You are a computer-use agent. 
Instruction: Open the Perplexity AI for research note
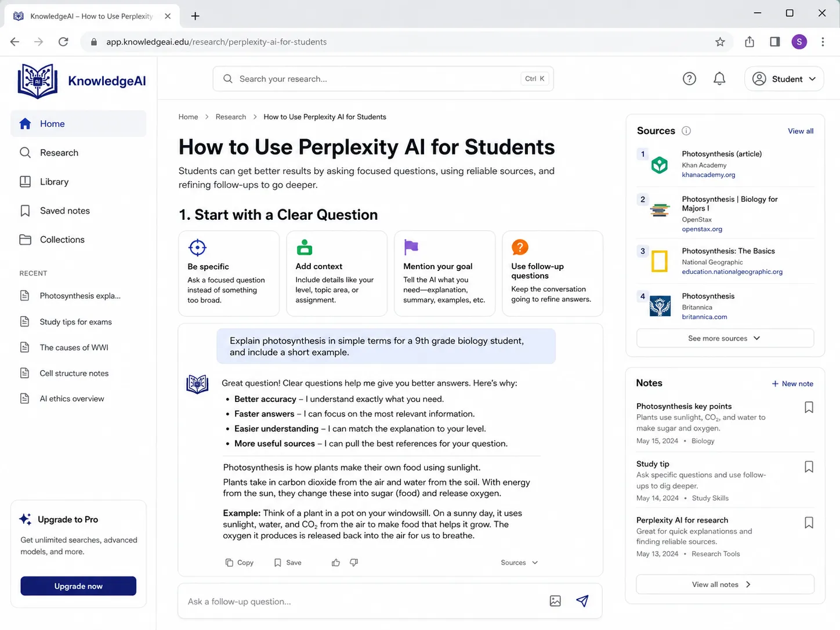[x=682, y=520]
